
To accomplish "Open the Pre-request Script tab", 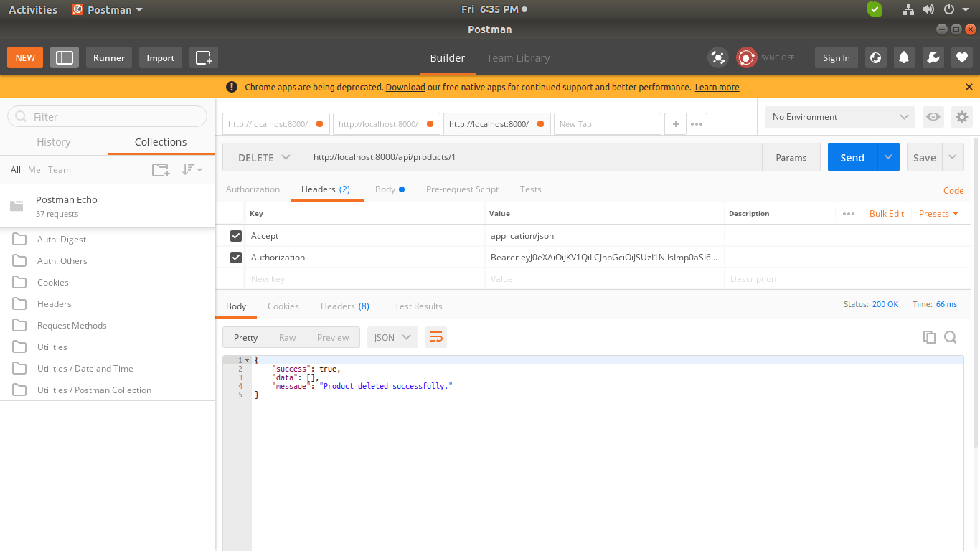I will pyautogui.click(x=462, y=189).
